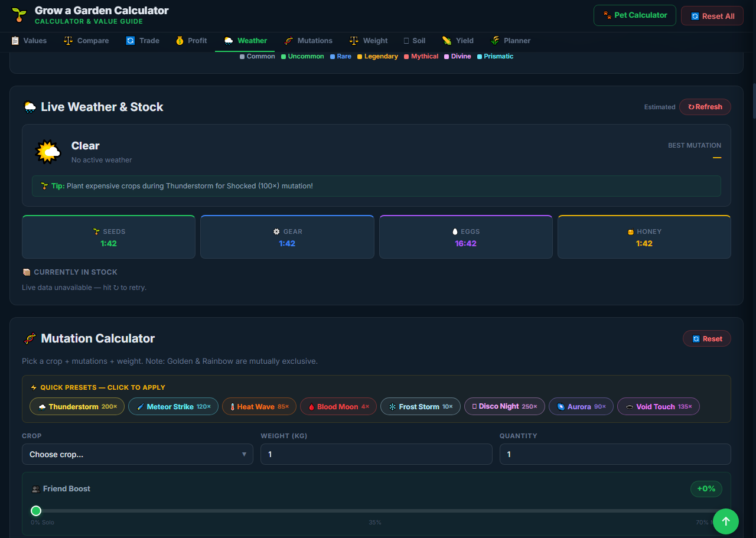Click the Common rarity legend label

(x=258, y=56)
